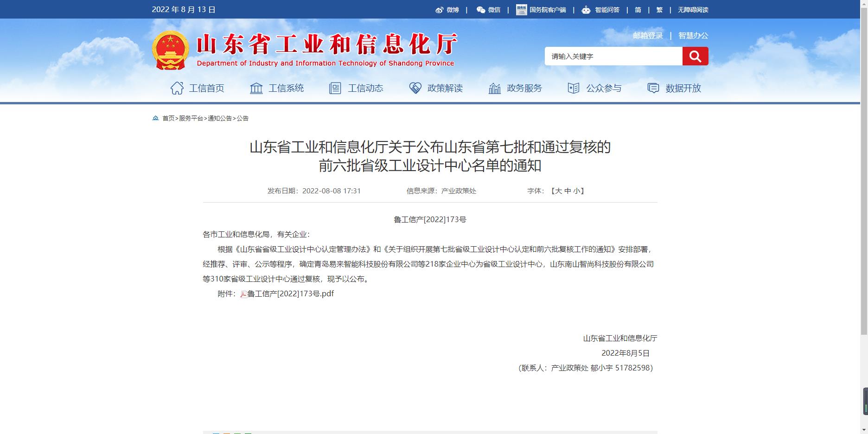Click the State Council client icon

(x=521, y=10)
